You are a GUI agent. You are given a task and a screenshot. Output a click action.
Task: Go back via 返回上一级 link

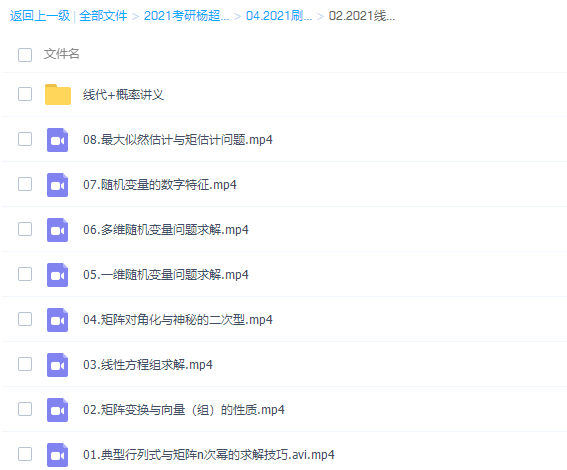tap(40, 16)
